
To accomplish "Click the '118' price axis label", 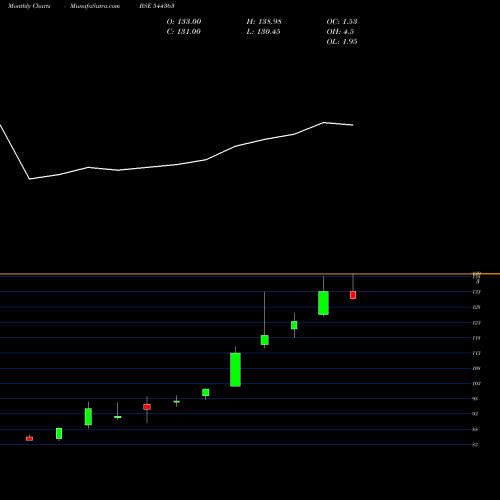I will pos(477,338).
